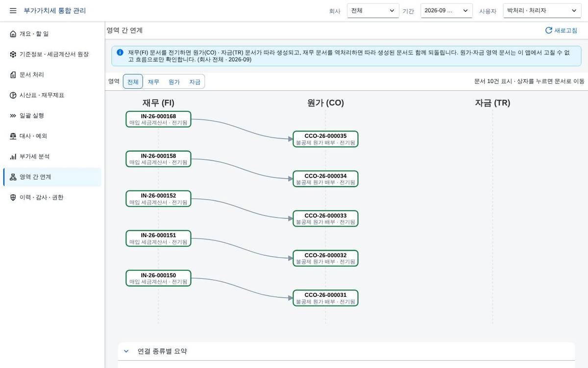
Task: Click the 부가가치세 통합 관리 app title
Action: point(55,10)
